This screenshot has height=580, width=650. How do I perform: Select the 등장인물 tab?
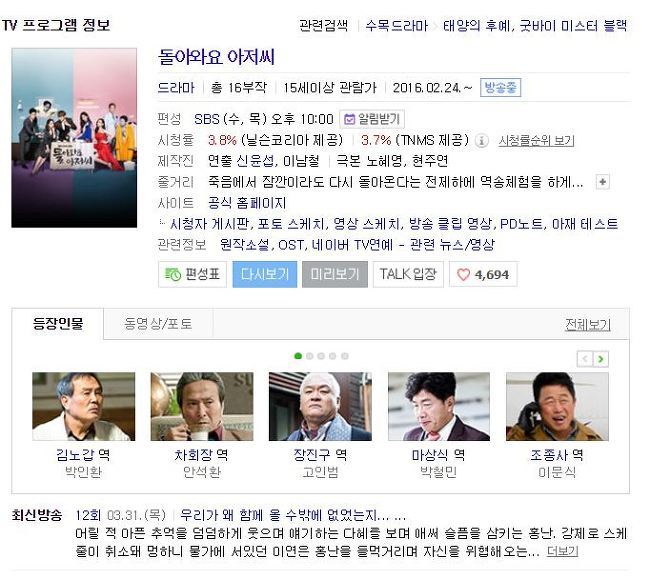click(x=58, y=323)
